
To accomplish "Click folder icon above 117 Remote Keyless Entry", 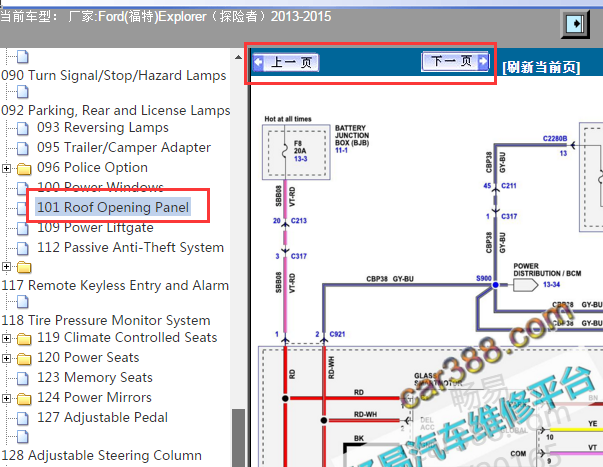I will 24,267.
